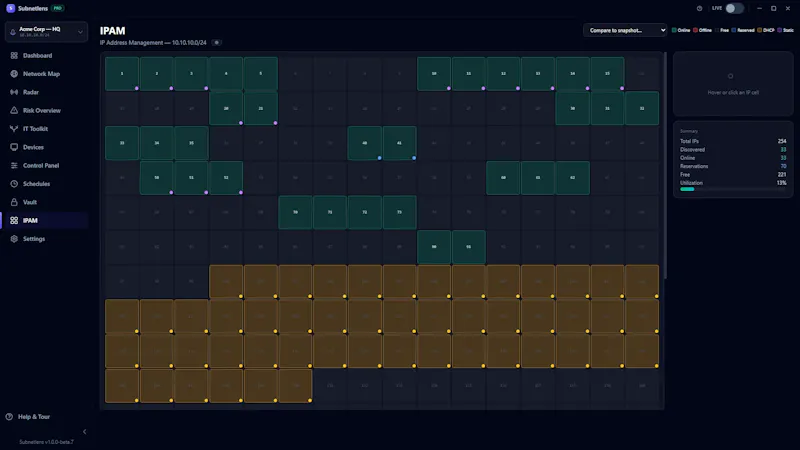Select IP cell 70
The height and width of the screenshot is (450, 800).
(x=295, y=212)
